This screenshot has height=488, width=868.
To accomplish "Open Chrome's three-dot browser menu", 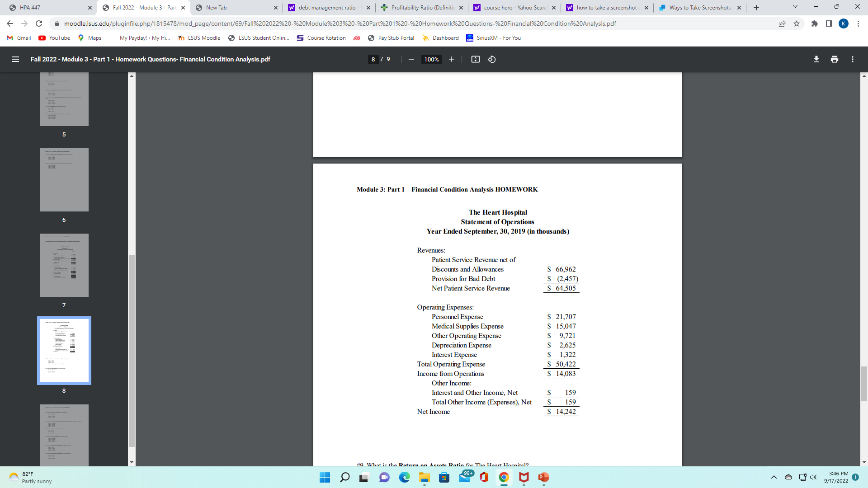I will click(859, 23).
